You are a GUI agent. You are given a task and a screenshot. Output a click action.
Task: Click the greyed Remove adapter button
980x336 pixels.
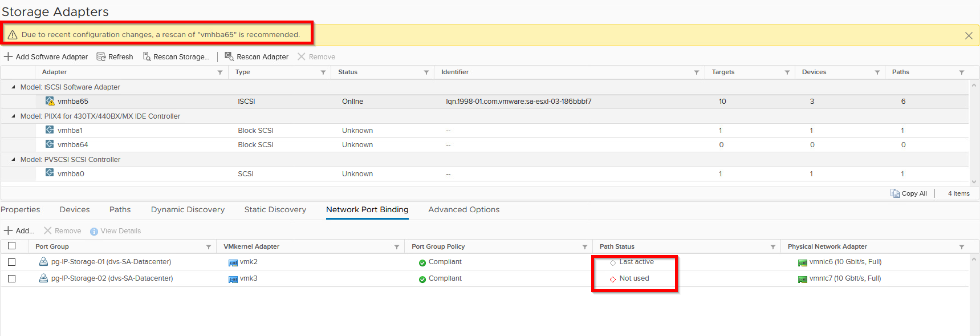pyautogui.click(x=316, y=56)
